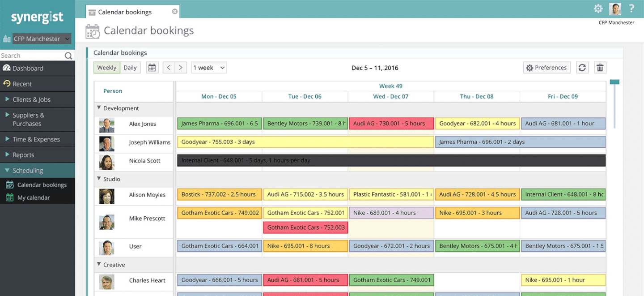Image resolution: width=644 pixels, height=296 pixels.
Task: Open the date picker calendar icon
Action: [152, 67]
